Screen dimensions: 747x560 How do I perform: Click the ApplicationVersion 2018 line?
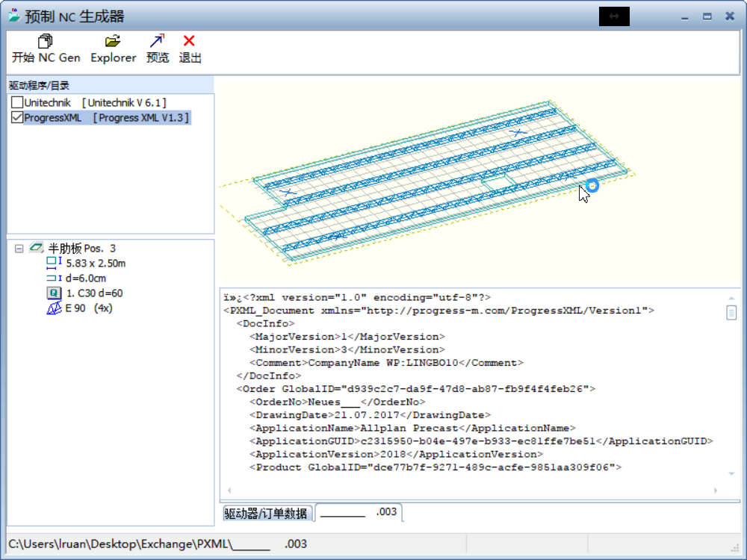pos(397,454)
